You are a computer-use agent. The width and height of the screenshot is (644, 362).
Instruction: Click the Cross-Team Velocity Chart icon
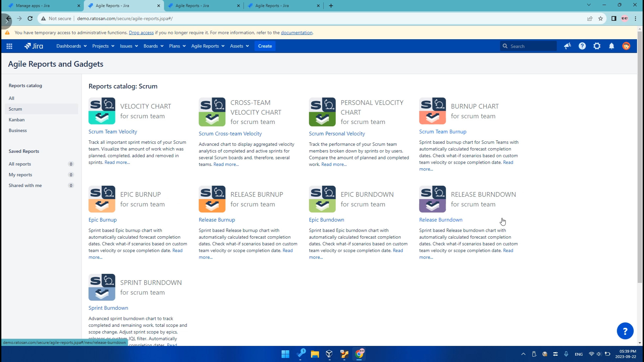coord(212,112)
